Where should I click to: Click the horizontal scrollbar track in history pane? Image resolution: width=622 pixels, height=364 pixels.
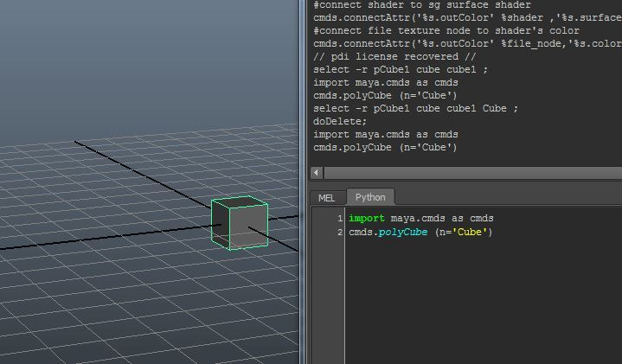coord(473,173)
